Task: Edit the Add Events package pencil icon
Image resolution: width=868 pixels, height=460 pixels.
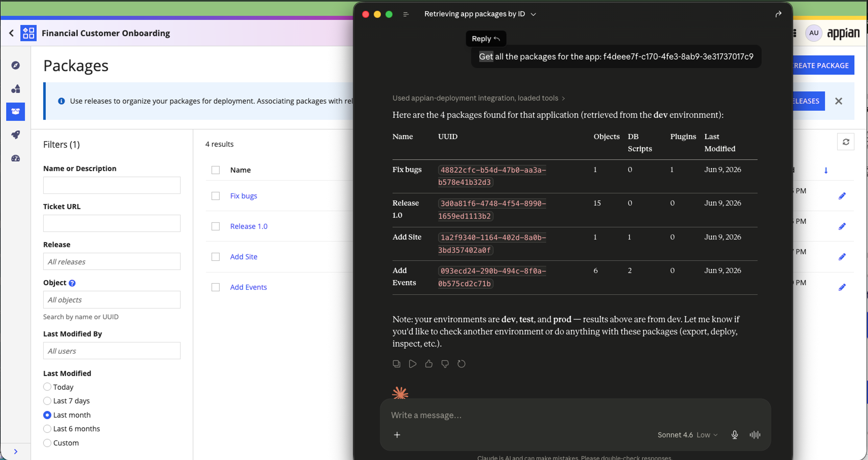Action: 842,287
